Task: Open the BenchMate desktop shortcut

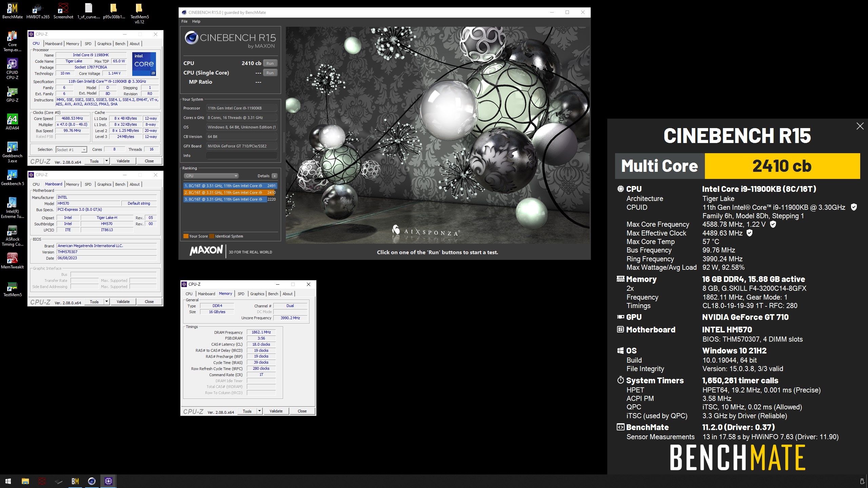Action: 13,11
